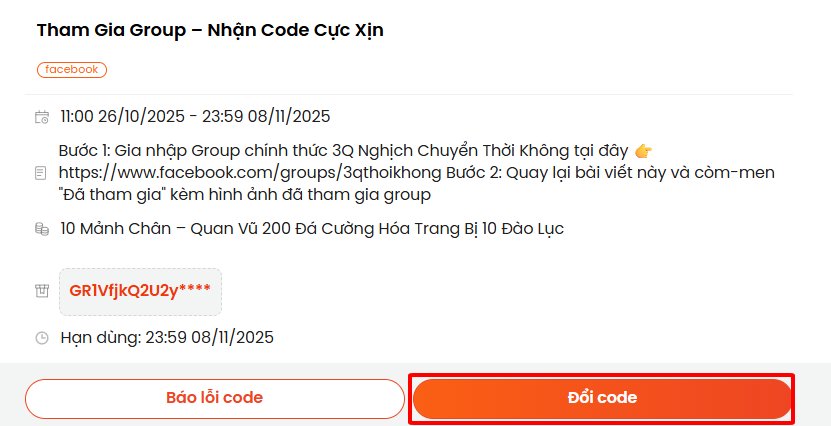Screen dimensions: 831x426
Task: Click the coins icon beside the rewards
Action: coord(42,229)
